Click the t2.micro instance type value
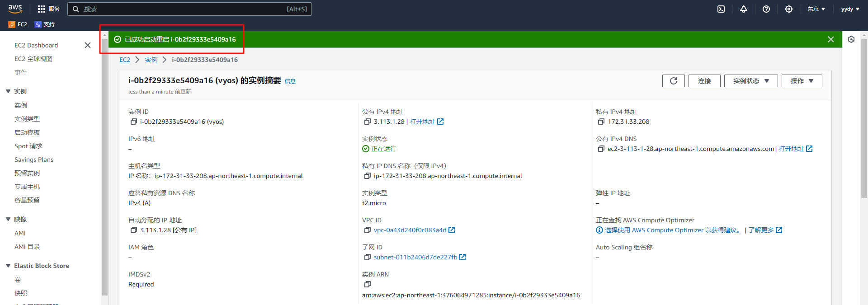868x305 pixels. click(x=374, y=203)
